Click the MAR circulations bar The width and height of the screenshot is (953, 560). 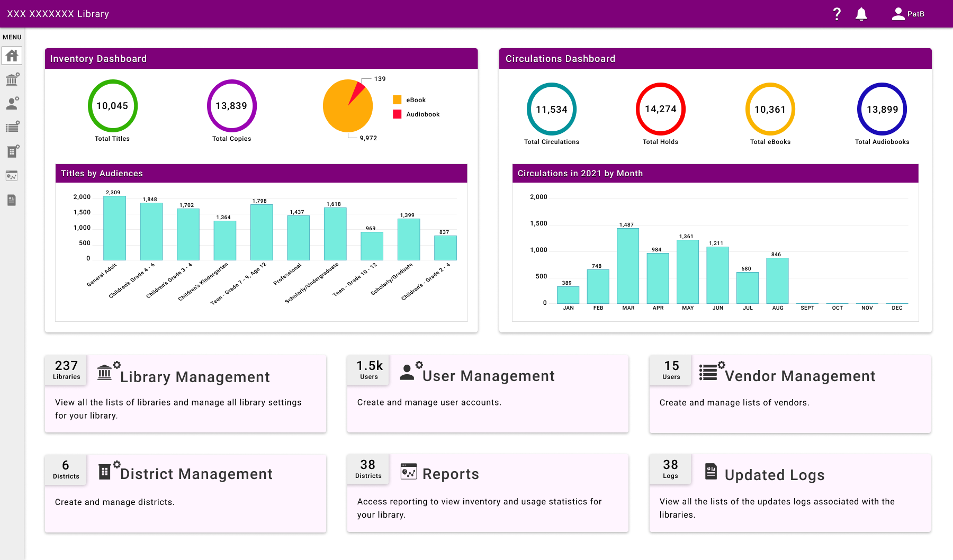[628, 266]
